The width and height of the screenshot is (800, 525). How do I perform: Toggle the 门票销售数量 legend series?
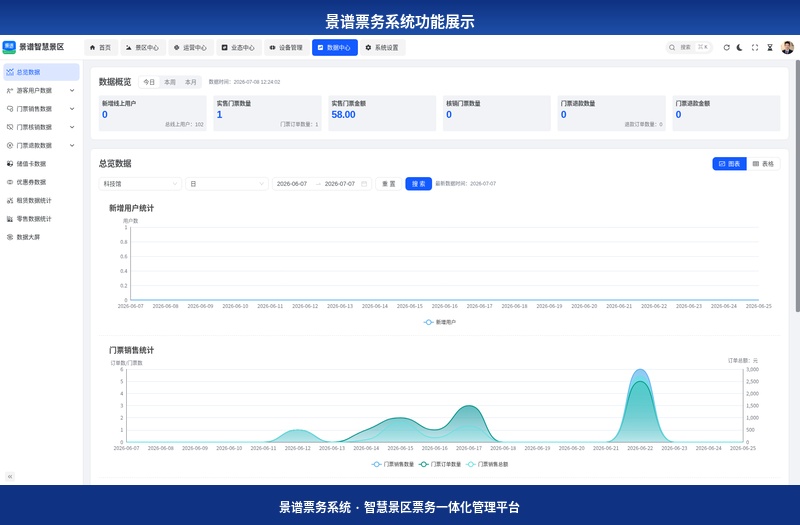point(393,464)
